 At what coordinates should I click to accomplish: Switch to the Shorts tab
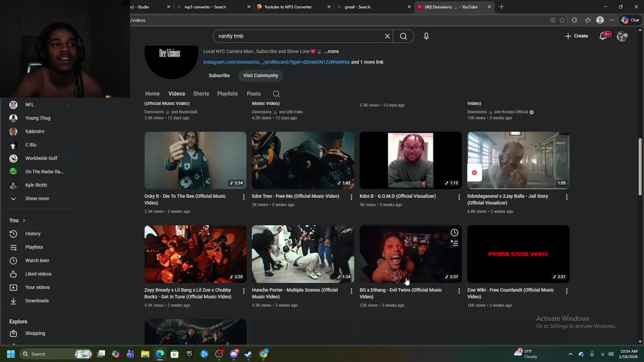coord(201,94)
